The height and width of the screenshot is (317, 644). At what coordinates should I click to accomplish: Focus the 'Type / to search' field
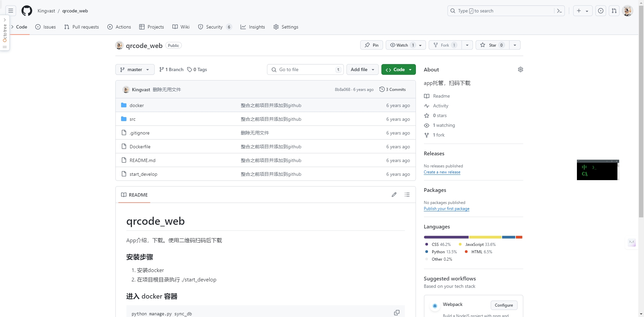(501, 11)
